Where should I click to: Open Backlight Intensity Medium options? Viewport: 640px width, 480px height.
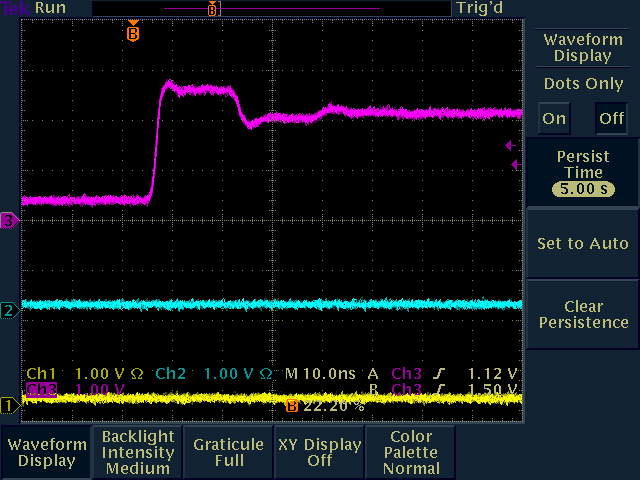tap(138, 452)
